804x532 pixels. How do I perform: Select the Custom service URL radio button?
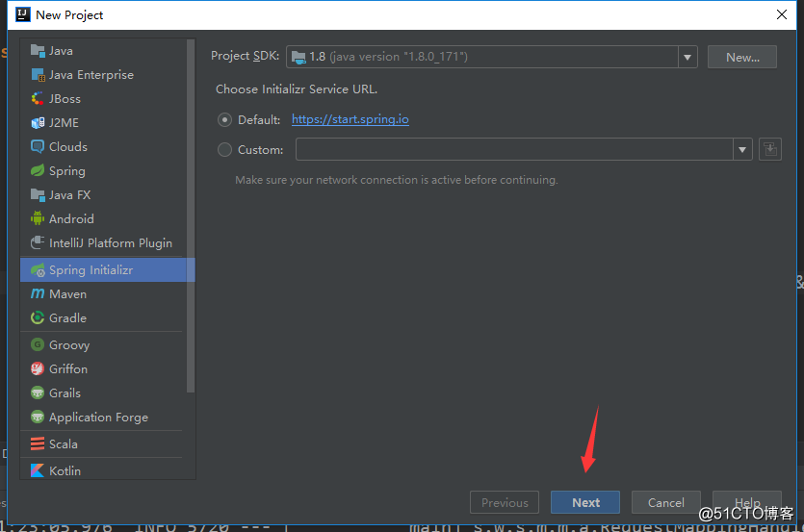(x=224, y=150)
